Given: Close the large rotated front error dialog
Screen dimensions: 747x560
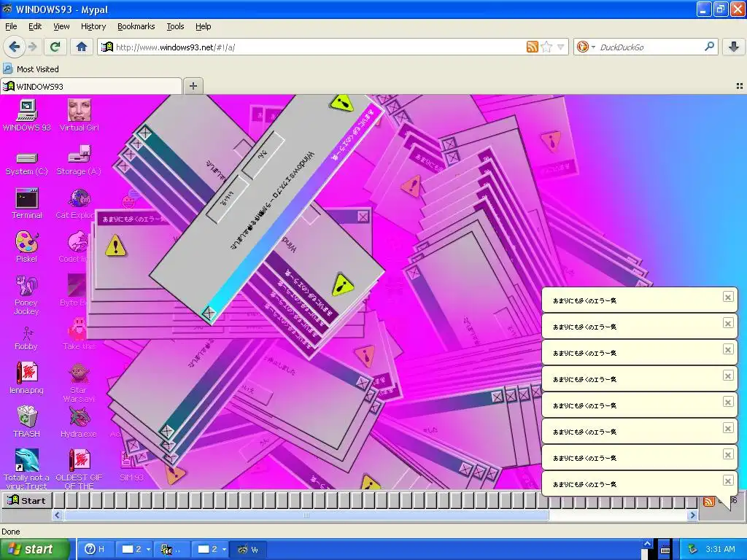Looking at the screenshot, I should pyautogui.click(x=208, y=313).
